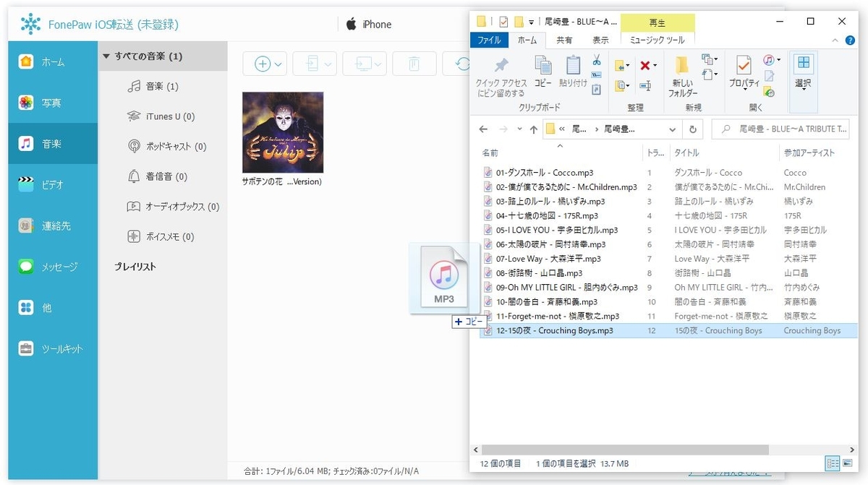Screen dimensions: 868x485
Task: Click the paste shortcut icon in ribbon
Action: point(597,90)
